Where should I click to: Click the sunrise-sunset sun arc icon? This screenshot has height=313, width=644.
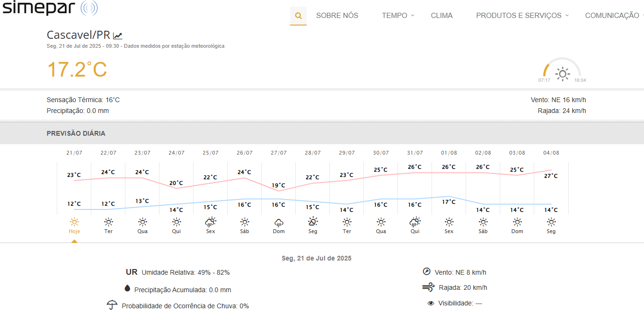(x=562, y=70)
